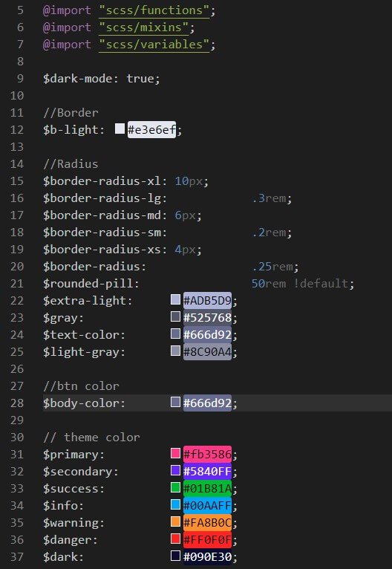Follow the "scss/functions" import link
The image size is (392, 569).
(x=154, y=10)
